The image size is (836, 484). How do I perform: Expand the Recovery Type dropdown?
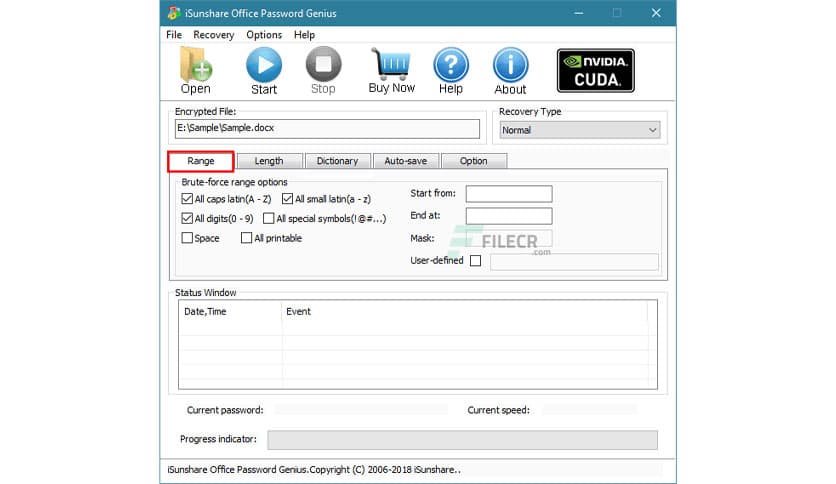580,130
